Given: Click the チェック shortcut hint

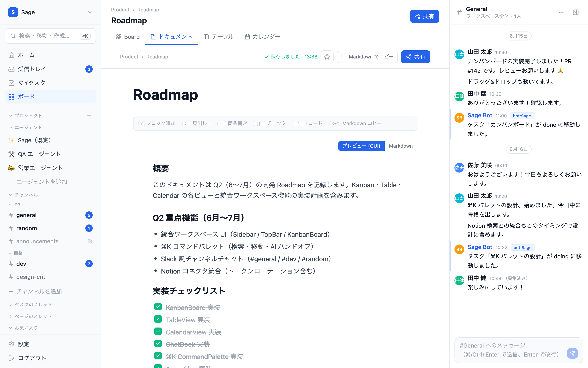Looking at the screenshot, I should 270,123.
